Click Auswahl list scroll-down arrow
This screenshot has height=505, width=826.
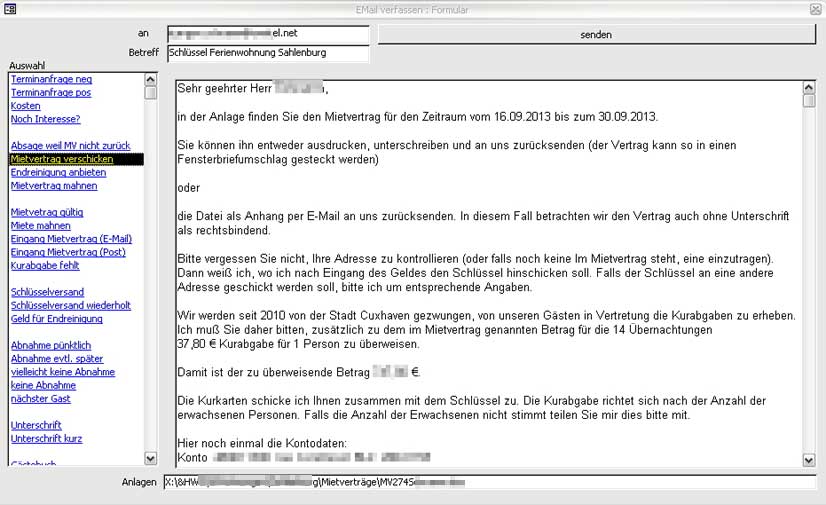150,459
